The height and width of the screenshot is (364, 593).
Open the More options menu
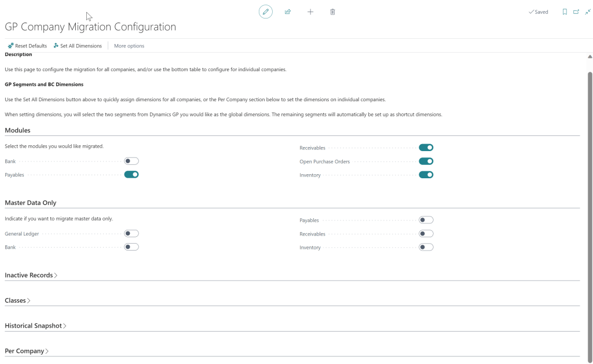click(129, 46)
